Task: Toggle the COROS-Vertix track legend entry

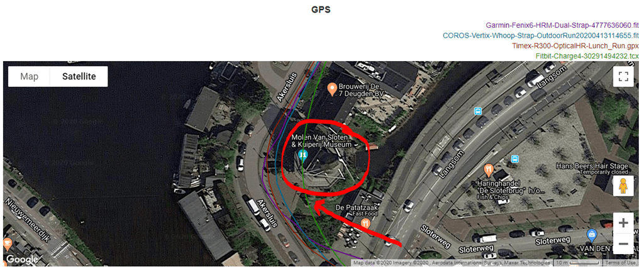Action: pyautogui.click(x=541, y=35)
